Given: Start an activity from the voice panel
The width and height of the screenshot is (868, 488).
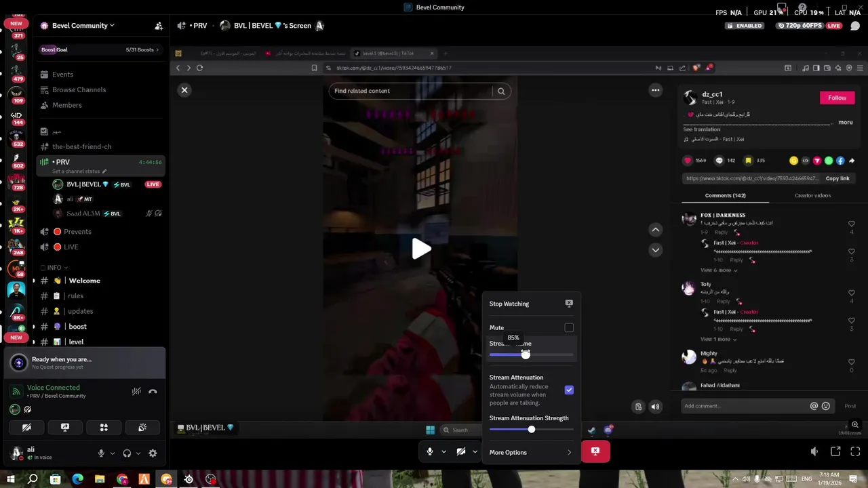Looking at the screenshot, I should coord(104,428).
